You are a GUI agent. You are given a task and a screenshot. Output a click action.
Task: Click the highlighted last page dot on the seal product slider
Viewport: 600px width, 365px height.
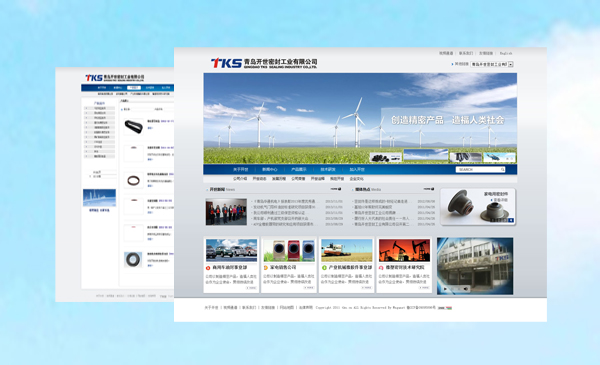511,220
